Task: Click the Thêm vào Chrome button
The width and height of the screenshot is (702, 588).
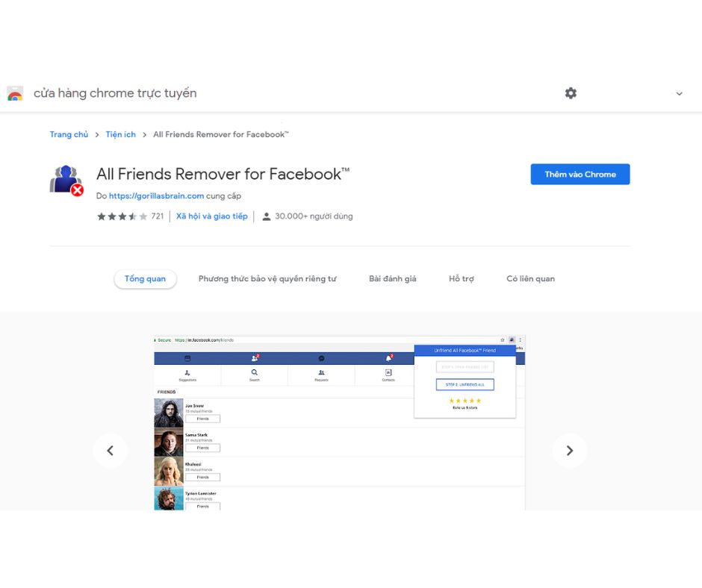Action: point(580,174)
